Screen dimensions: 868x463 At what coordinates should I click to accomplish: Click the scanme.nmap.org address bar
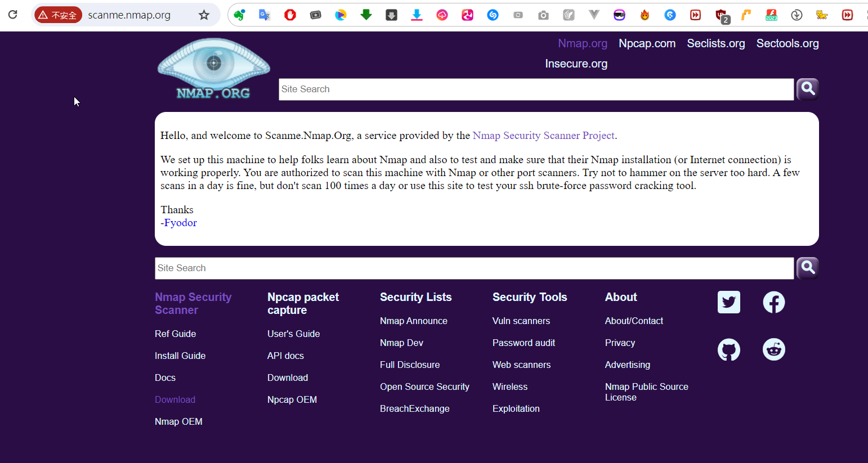[129, 15]
